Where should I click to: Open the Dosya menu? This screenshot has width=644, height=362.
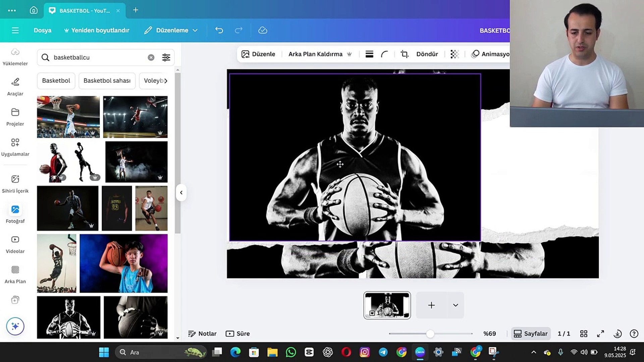pyautogui.click(x=42, y=30)
